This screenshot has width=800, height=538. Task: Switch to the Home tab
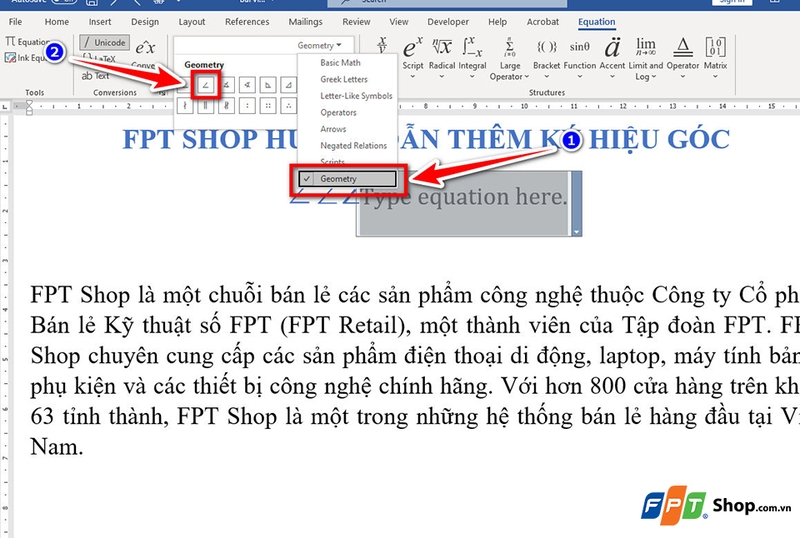tap(57, 21)
